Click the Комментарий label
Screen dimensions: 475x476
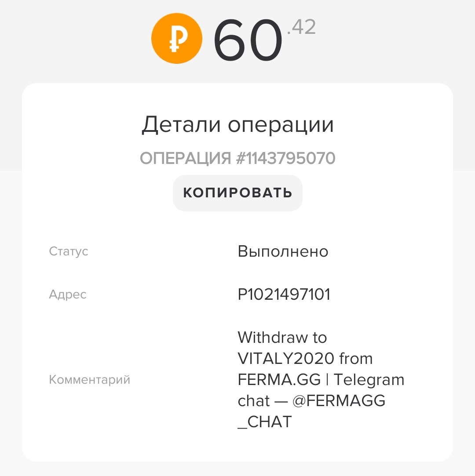click(89, 379)
